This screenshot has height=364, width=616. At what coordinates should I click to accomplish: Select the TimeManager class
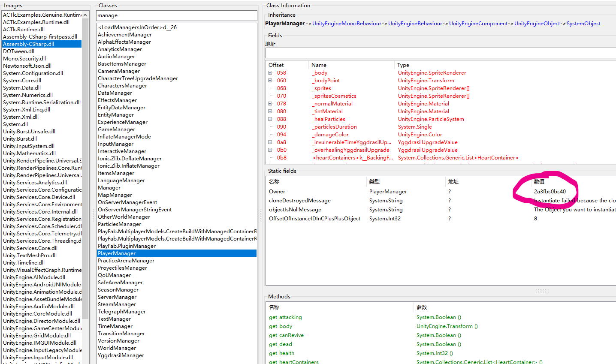click(x=115, y=326)
